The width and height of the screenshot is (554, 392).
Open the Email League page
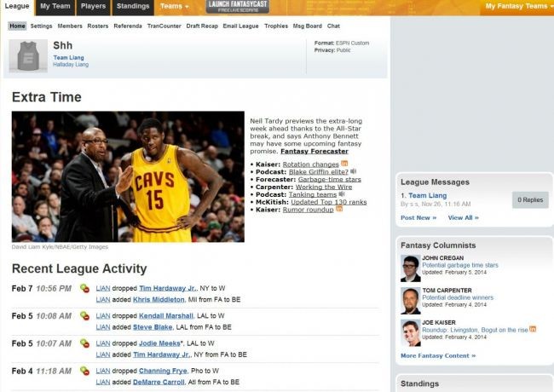click(240, 26)
